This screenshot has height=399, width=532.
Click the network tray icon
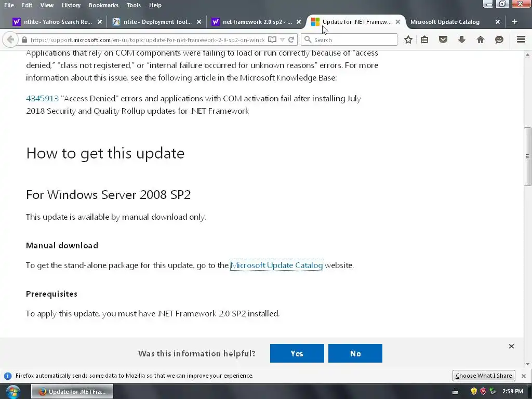(493, 392)
